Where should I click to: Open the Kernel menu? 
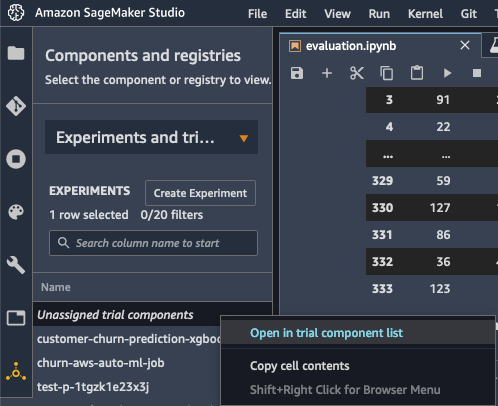point(425,14)
